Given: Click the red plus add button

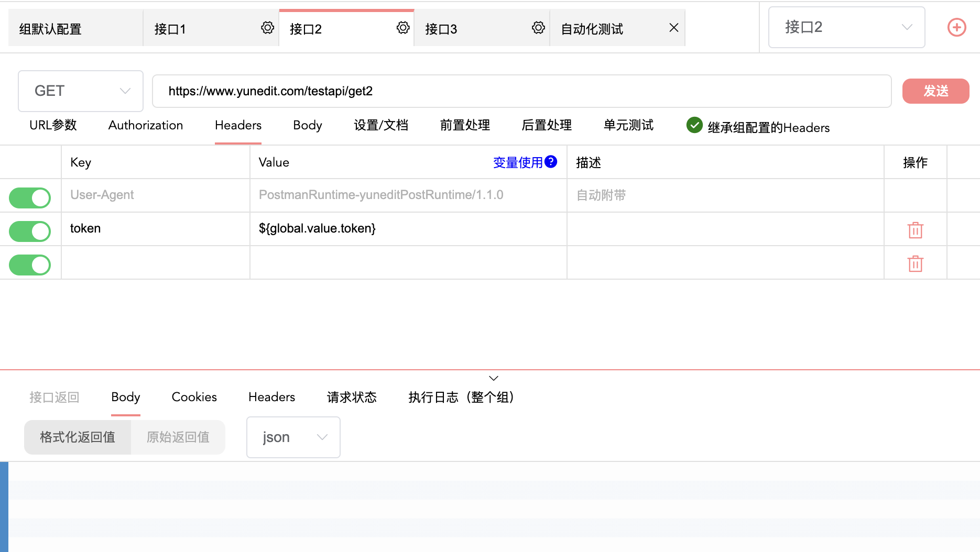Looking at the screenshot, I should pyautogui.click(x=957, y=27).
